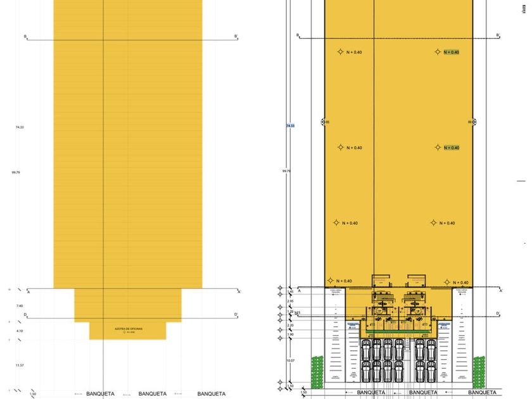Screen dimensions: 532x399
Task: Click the leftmost BANQUETA label on left plan
Action: pos(101,393)
